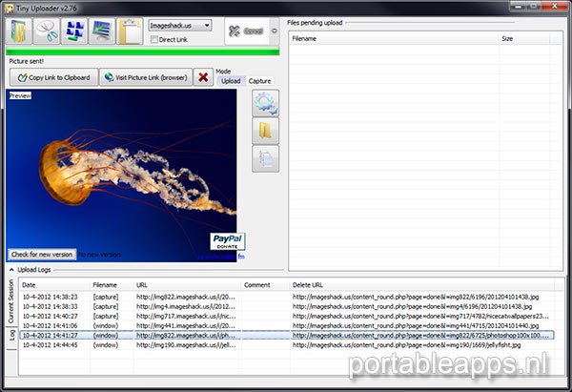Select log row dated 10-4-2012 14:41:06
Viewport: 572px width, 392px height.
tap(287, 325)
